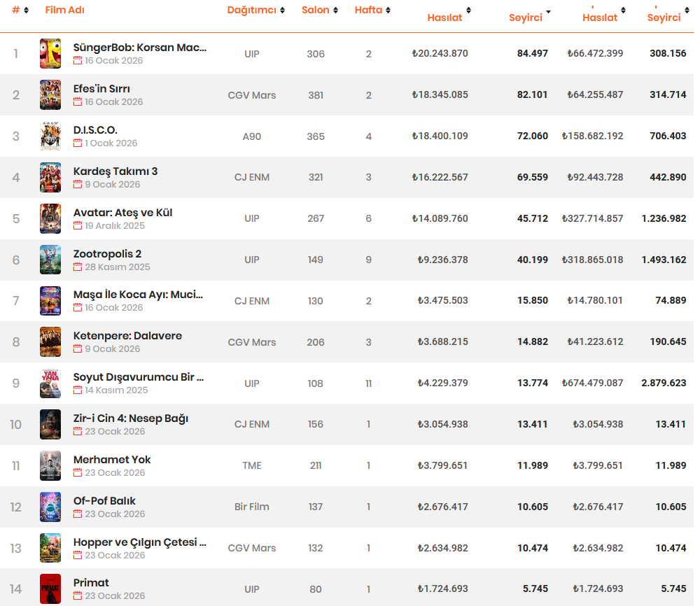Select Ketenpere: Dalavere title
This screenshot has width=700, height=606.
tap(127, 336)
